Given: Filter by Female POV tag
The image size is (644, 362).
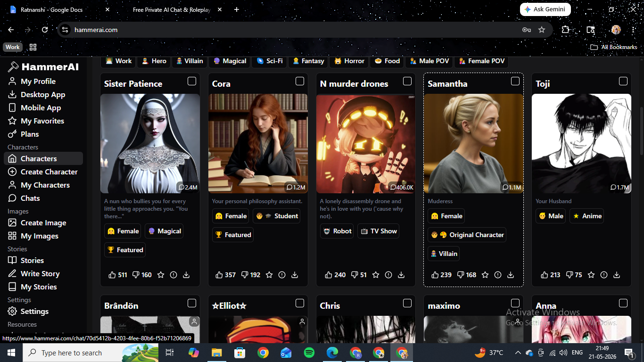Looking at the screenshot, I should point(481,61).
